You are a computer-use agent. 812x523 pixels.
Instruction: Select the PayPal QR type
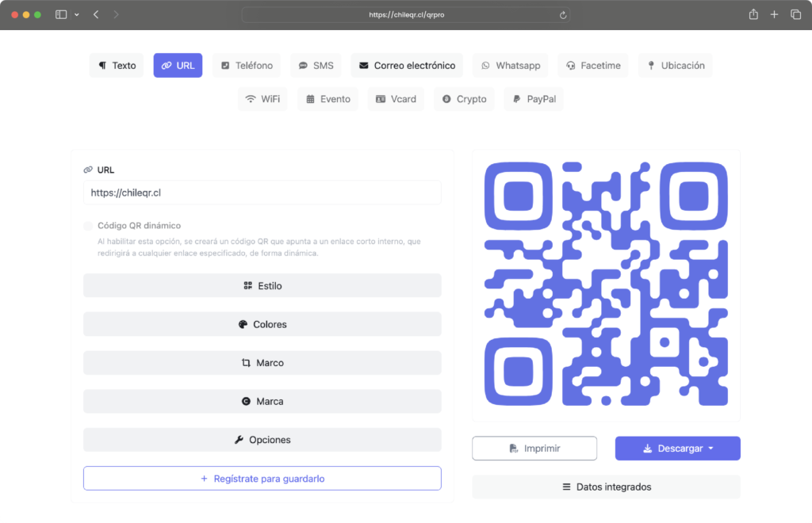click(x=534, y=99)
